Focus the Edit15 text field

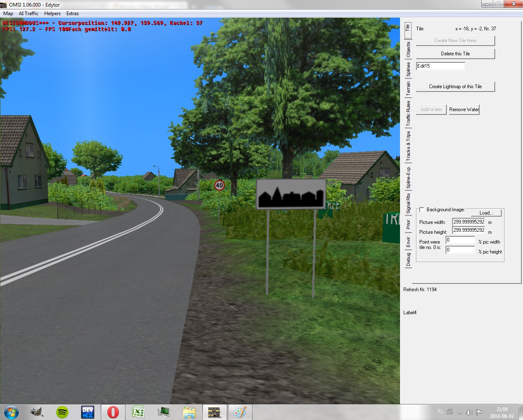click(441, 66)
